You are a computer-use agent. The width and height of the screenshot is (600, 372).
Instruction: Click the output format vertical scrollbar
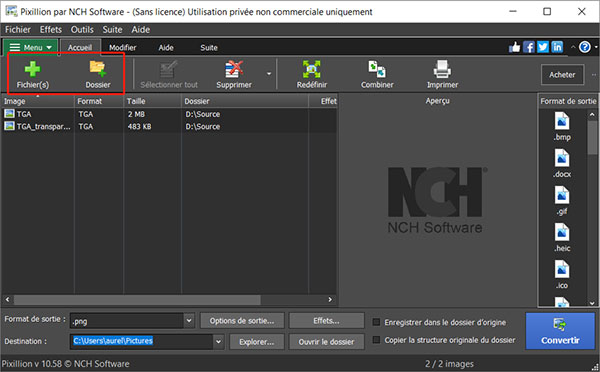coord(592,138)
